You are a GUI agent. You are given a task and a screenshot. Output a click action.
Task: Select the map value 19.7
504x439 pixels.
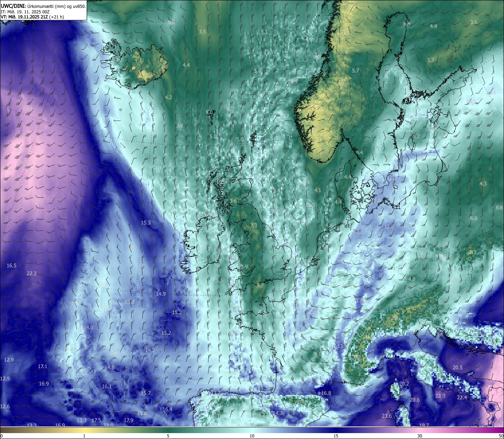424,425
